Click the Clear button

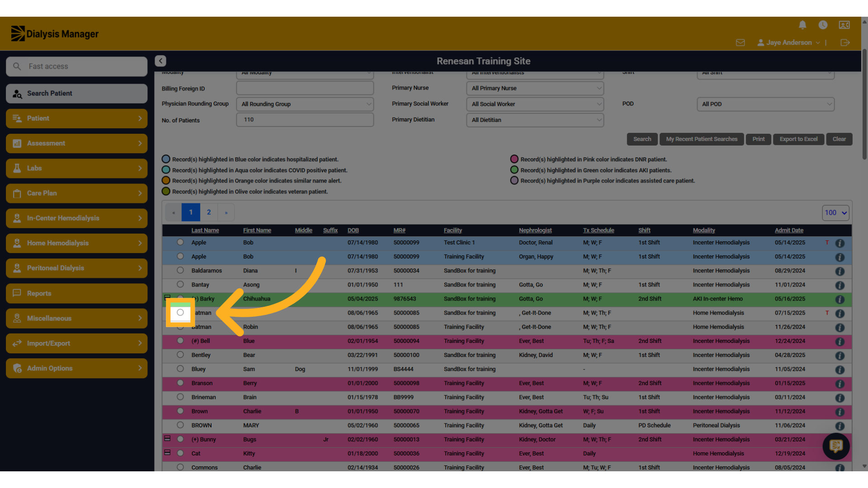(x=839, y=139)
